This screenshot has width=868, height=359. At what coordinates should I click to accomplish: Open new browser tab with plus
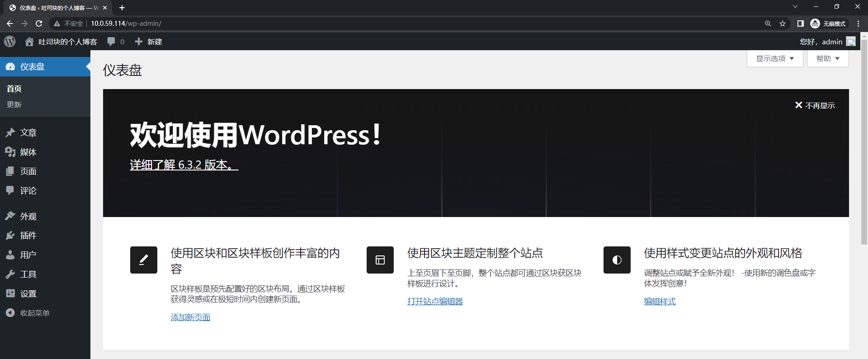(x=122, y=8)
